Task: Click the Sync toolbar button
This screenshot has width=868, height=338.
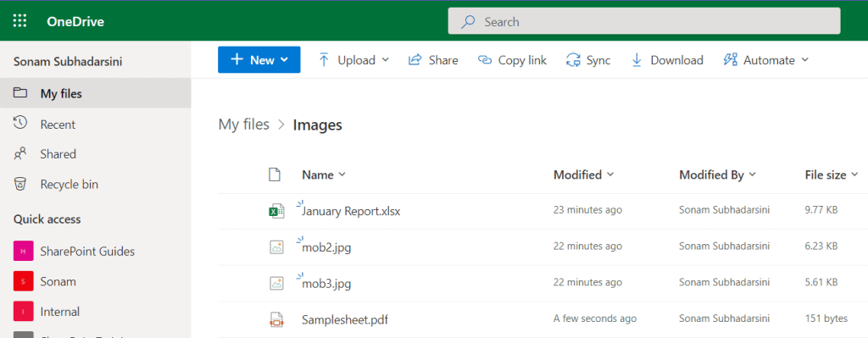Action: 588,60
